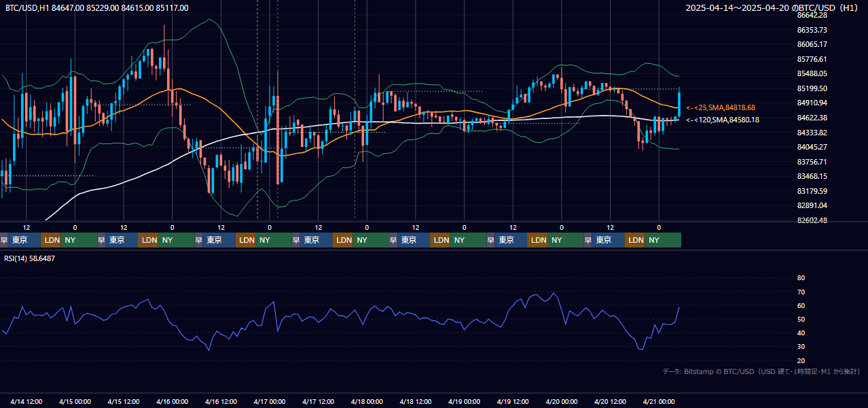The height and width of the screenshot is (408, 868).
Task: Click the 4/17 00:00 date label
Action: 270,402
